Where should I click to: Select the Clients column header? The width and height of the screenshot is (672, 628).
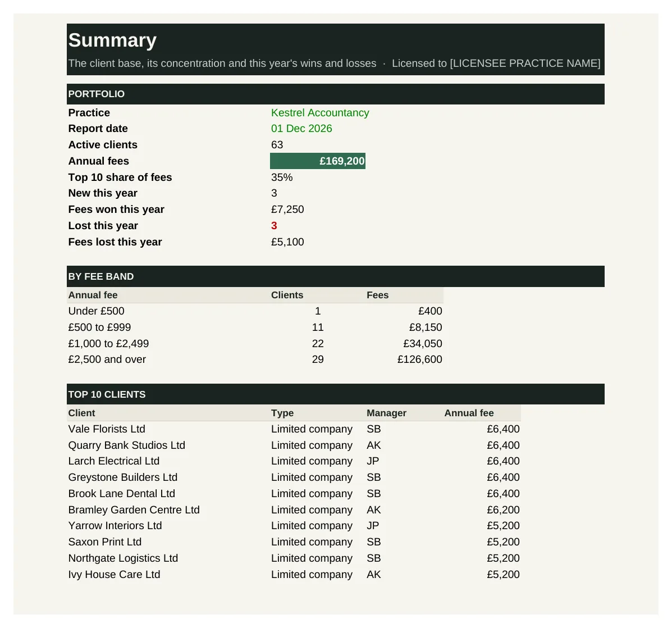[x=287, y=295]
